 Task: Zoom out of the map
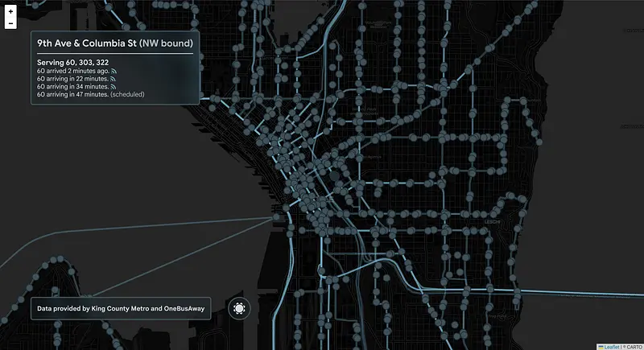coord(10,24)
